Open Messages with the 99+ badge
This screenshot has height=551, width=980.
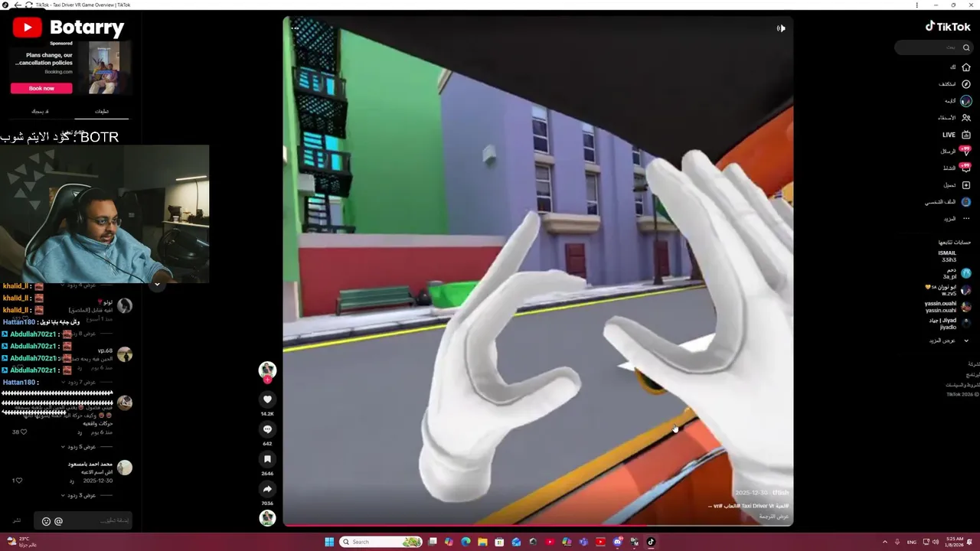point(965,152)
